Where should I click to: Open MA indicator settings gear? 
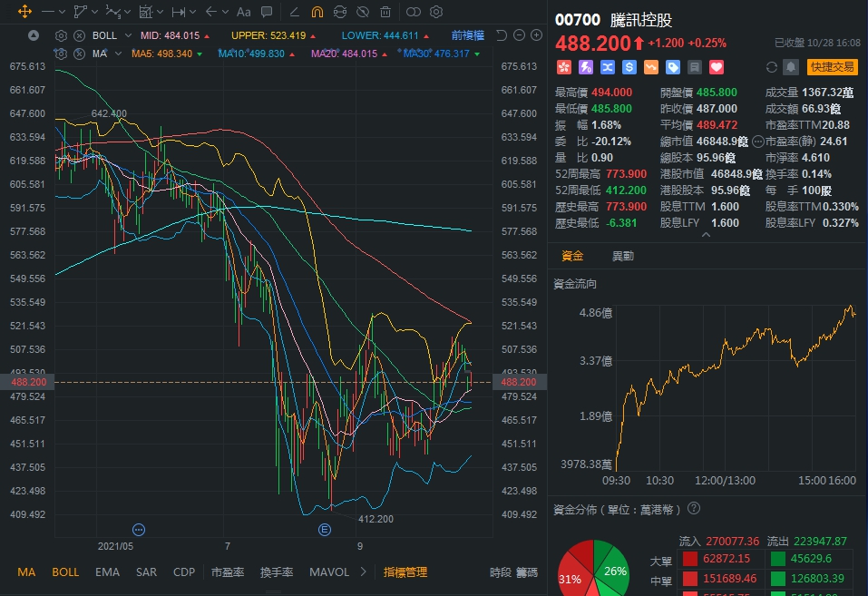(61, 54)
